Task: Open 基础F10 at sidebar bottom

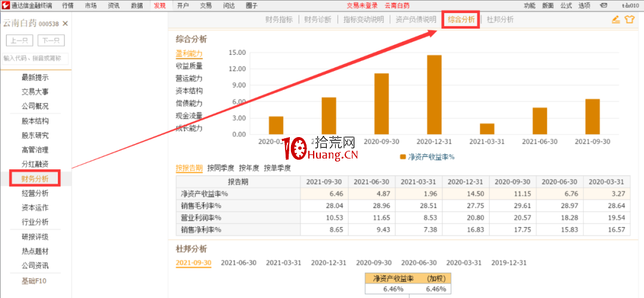Action: pyautogui.click(x=35, y=281)
